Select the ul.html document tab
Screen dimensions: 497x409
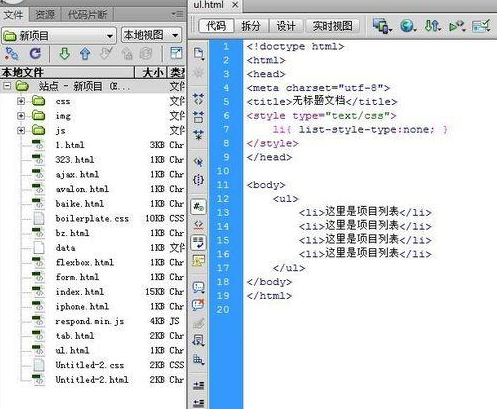click(x=209, y=6)
